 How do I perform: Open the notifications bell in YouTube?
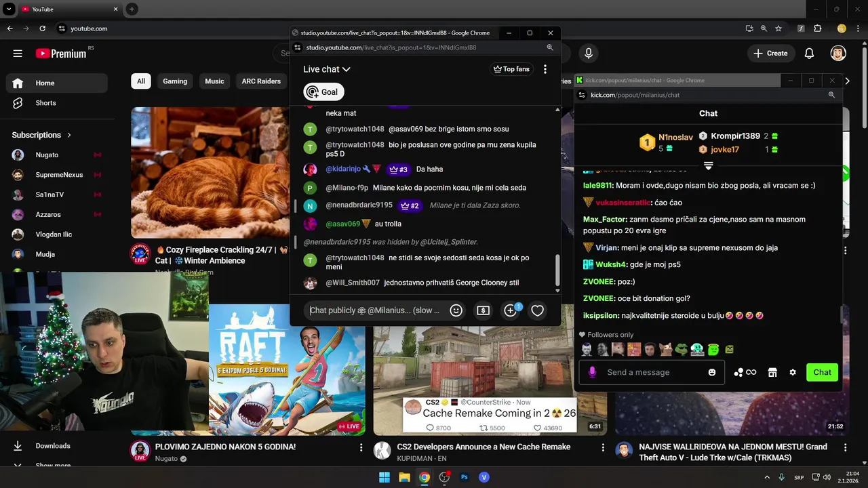[x=809, y=53]
